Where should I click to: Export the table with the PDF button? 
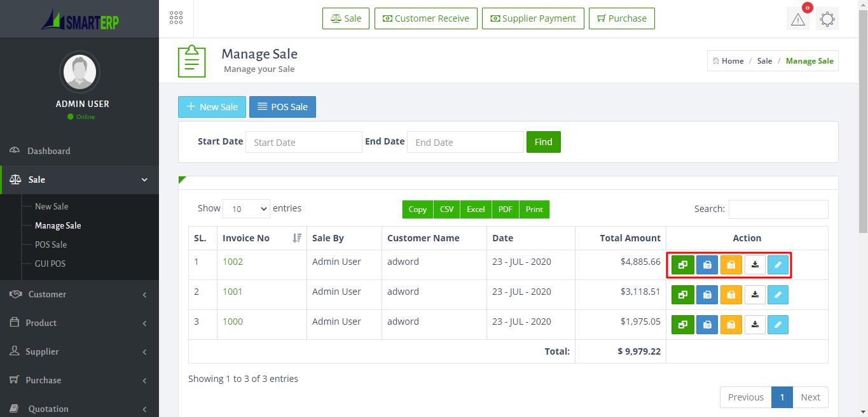(x=505, y=209)
